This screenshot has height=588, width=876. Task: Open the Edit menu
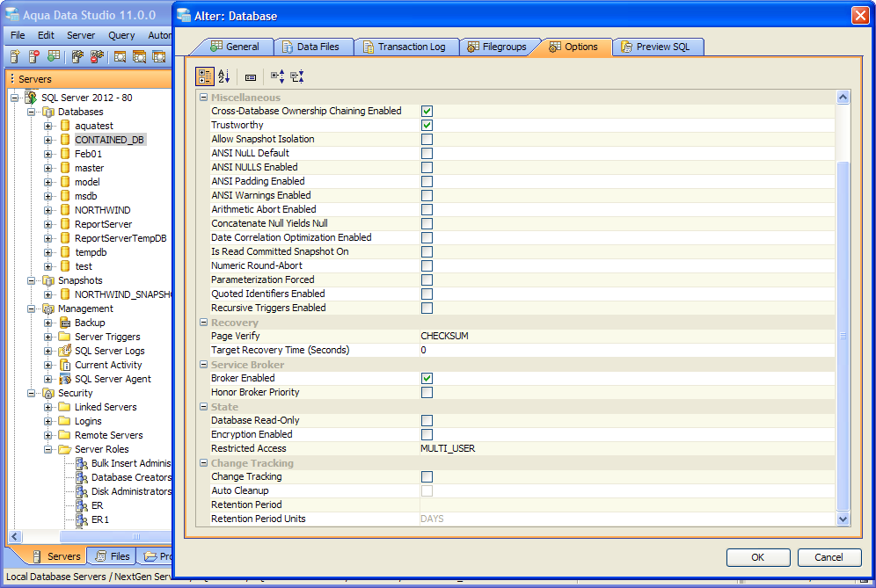pos(46,35)
